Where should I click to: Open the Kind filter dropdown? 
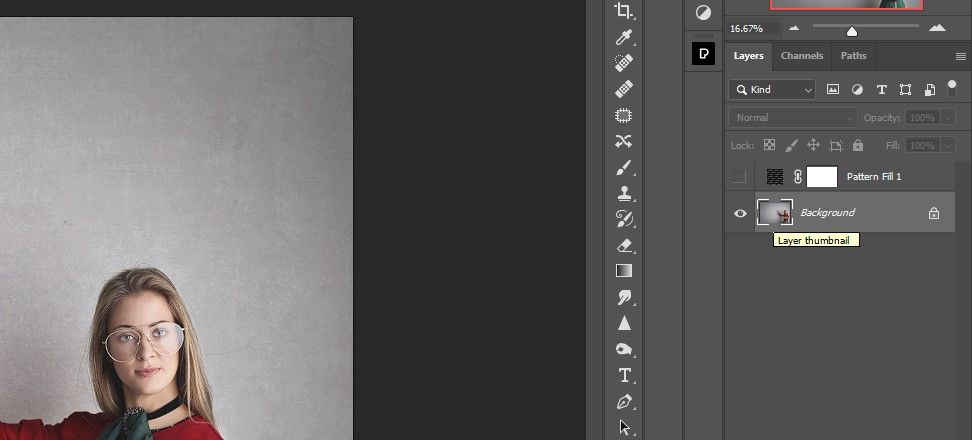tap(772, 90)
